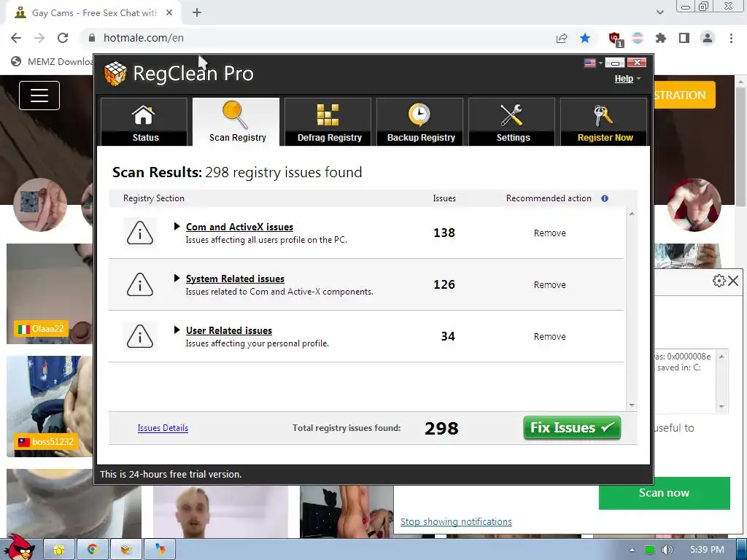Open the tab search chevron
The image size is (747, 560).
pyautogui.click(x=659, y=12)
